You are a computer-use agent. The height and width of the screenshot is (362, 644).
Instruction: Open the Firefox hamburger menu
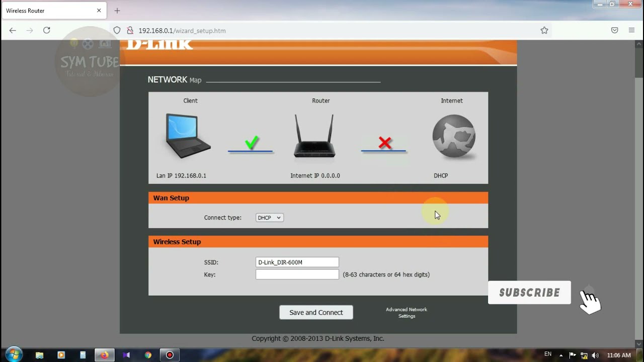pos(631,31)
